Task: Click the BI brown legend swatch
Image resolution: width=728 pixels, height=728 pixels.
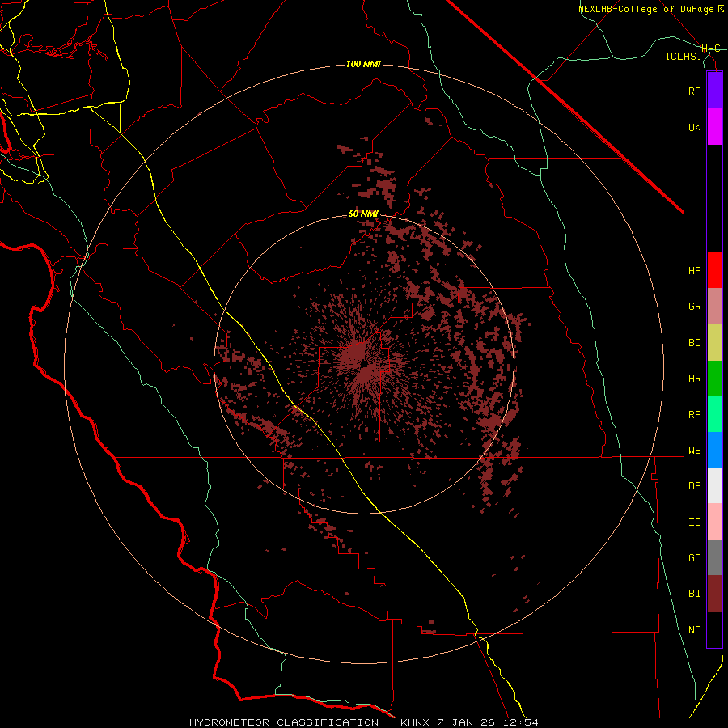Action: tap(714, 594)
